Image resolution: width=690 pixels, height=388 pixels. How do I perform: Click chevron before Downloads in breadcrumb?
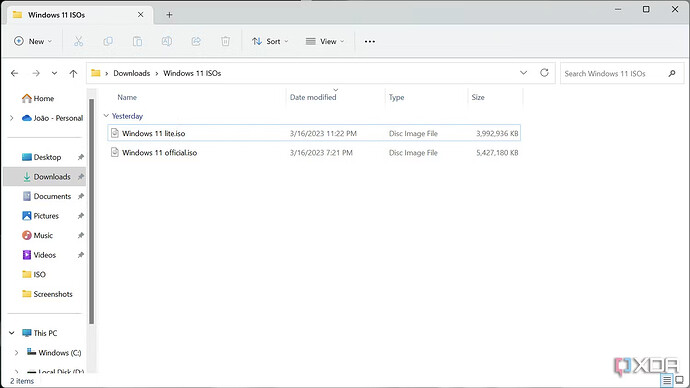[106, 73]
